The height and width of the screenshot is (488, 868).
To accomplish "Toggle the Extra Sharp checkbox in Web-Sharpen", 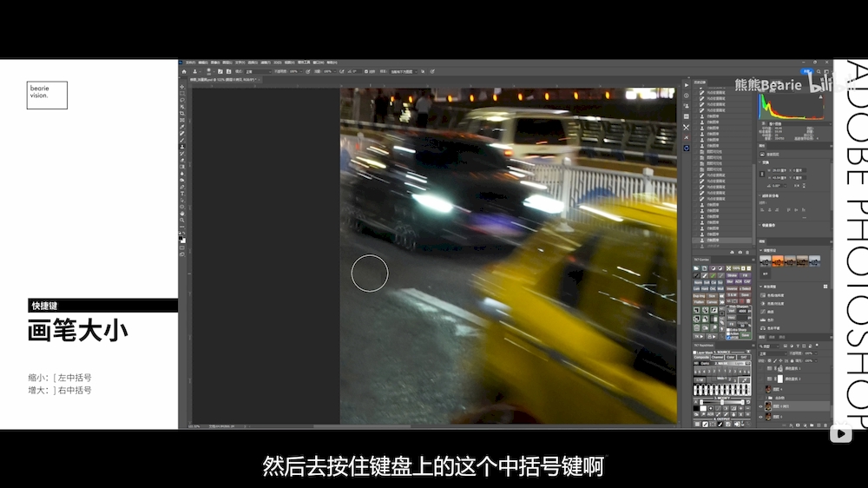I will pyautogui.click(x=727, y=330).
